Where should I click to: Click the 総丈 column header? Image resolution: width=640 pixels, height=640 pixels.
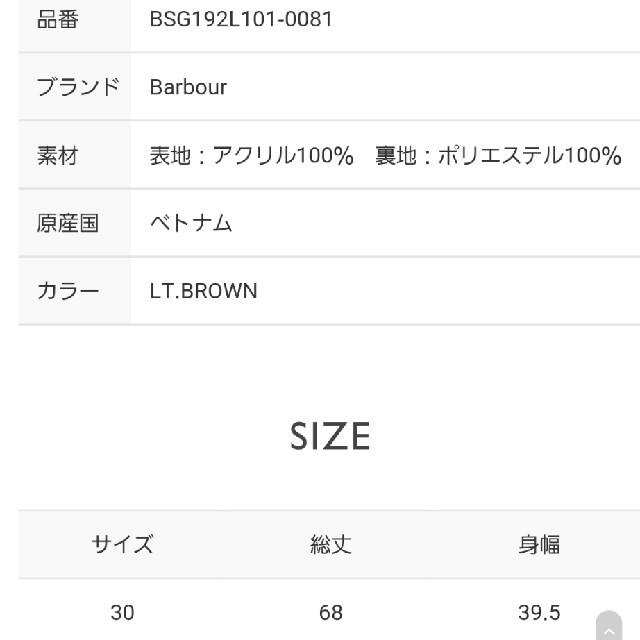tap(331, 544)
